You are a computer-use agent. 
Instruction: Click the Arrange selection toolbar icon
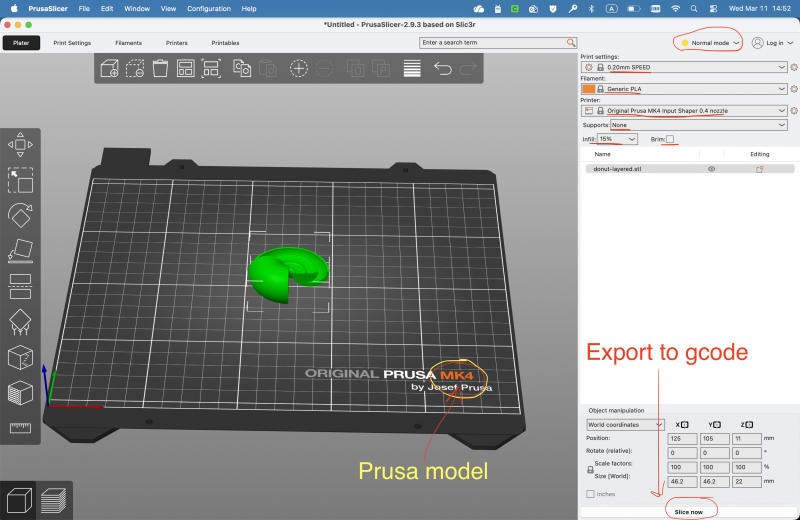pos(211,68)
